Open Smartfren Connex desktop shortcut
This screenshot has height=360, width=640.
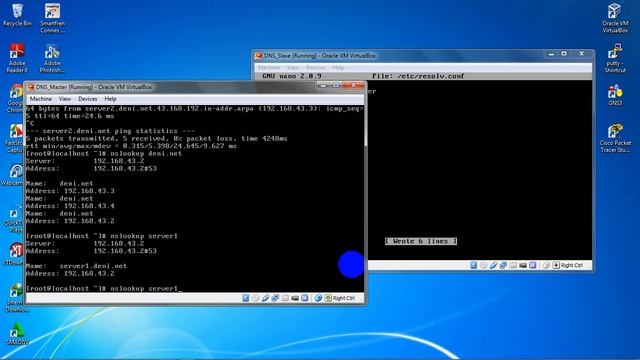click(53, 18)
